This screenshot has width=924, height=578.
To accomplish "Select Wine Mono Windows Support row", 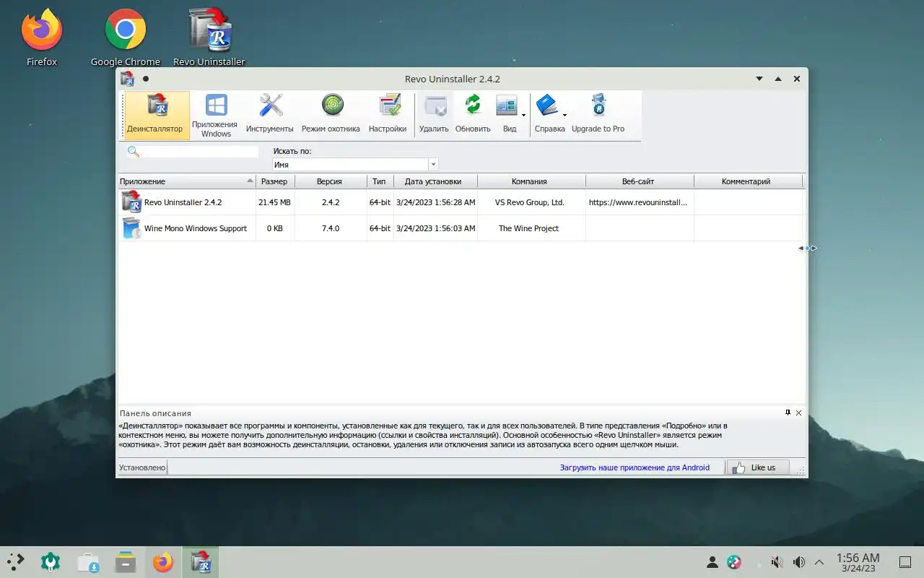I will [461, 228].
